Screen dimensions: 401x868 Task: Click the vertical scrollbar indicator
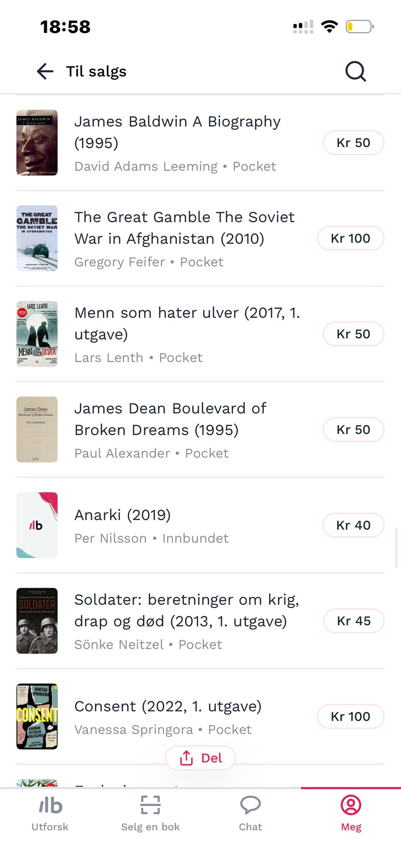pyautogui.click(x=396, y=548)
